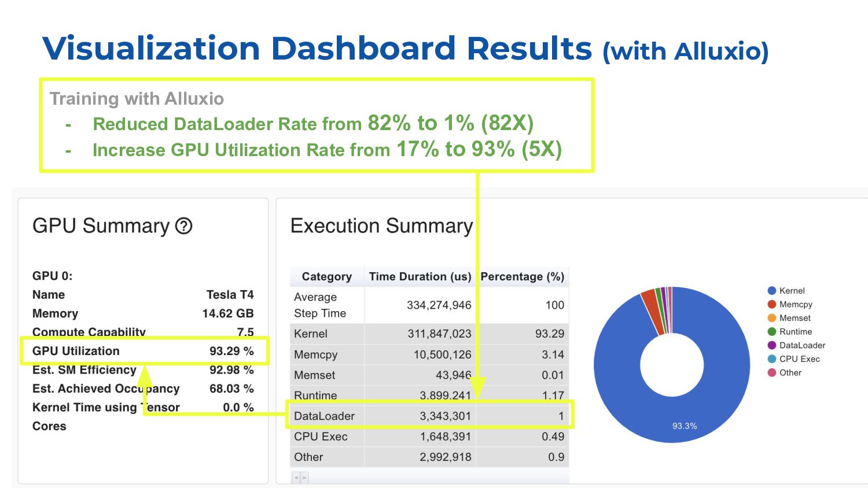Image resolution: width=868 pixels, height=488 pixels.
Task: Click the 334,274,946 duration value
Action: click(439, 305)
